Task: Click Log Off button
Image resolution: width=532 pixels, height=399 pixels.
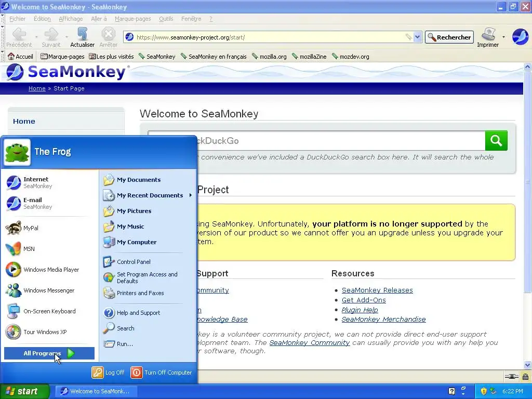Action: [108, 372]
